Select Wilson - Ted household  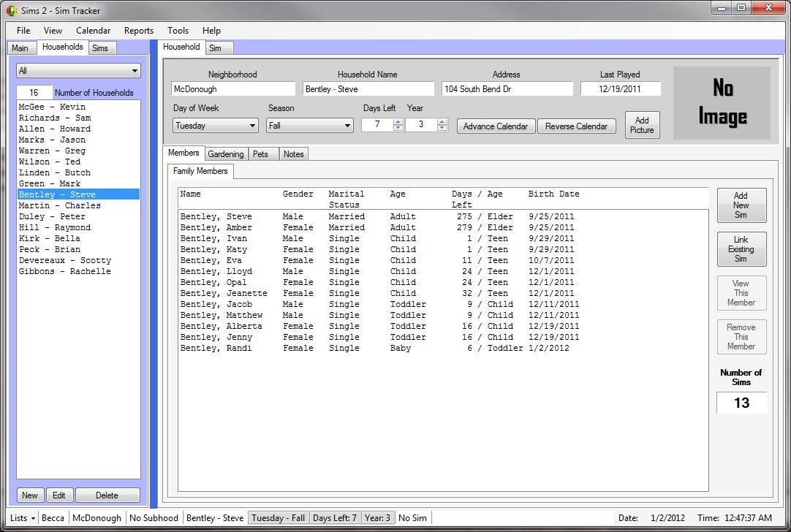click(78, 162)
